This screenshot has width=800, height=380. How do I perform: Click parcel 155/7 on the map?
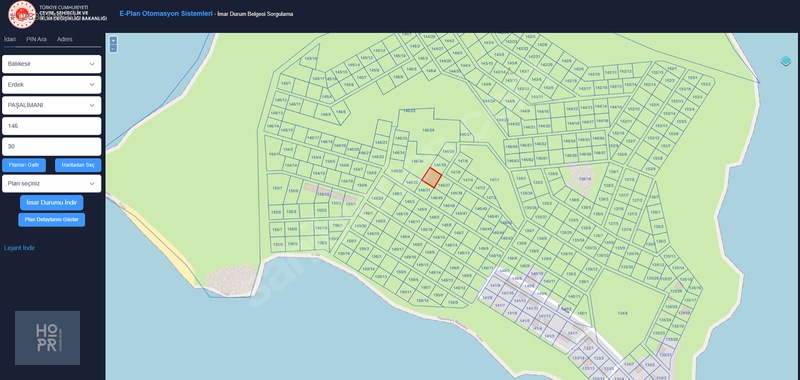[x=277, y=189]
